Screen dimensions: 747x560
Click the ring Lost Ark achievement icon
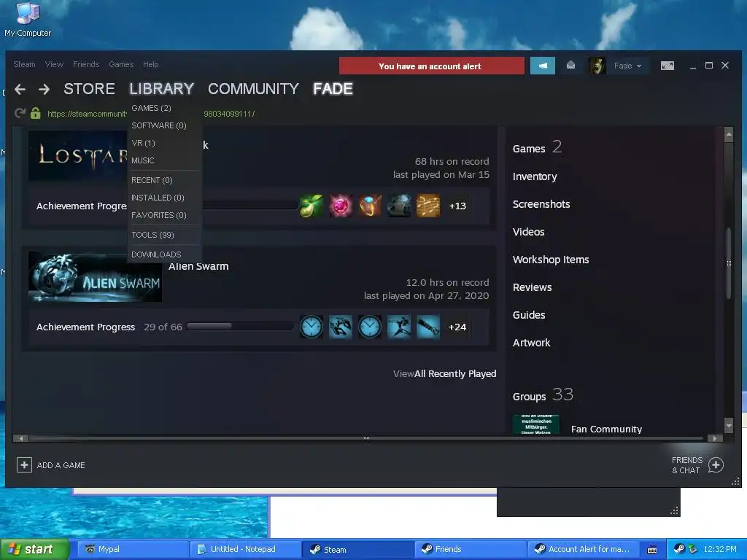pyautogui.click(x=370, y=206)
